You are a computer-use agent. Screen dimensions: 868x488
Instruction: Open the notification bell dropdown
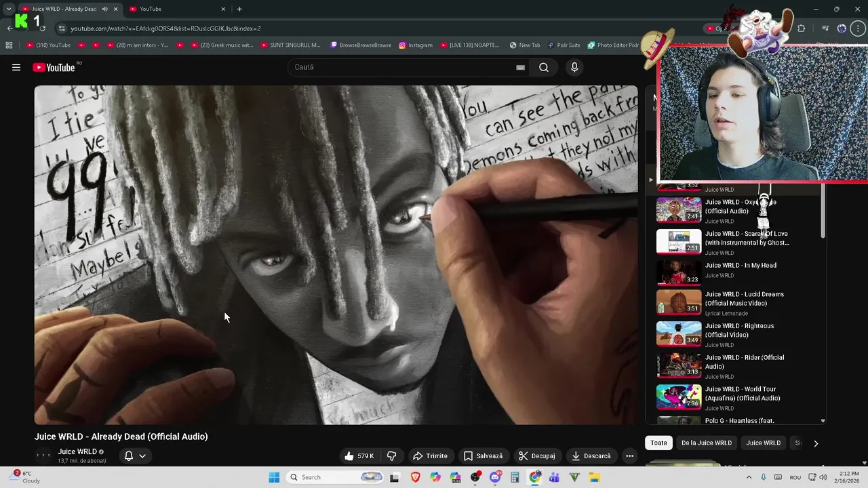click(135, 456)
